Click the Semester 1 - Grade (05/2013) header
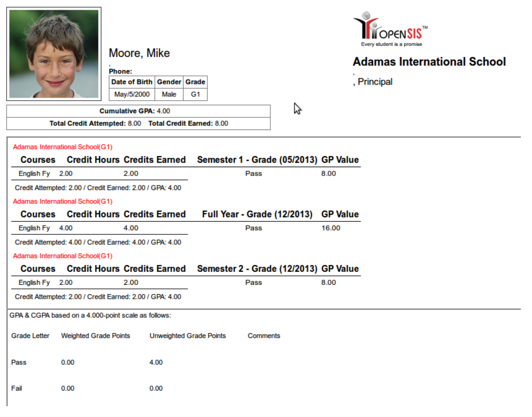This screenshot has width=532, height=417. point(257,160)
